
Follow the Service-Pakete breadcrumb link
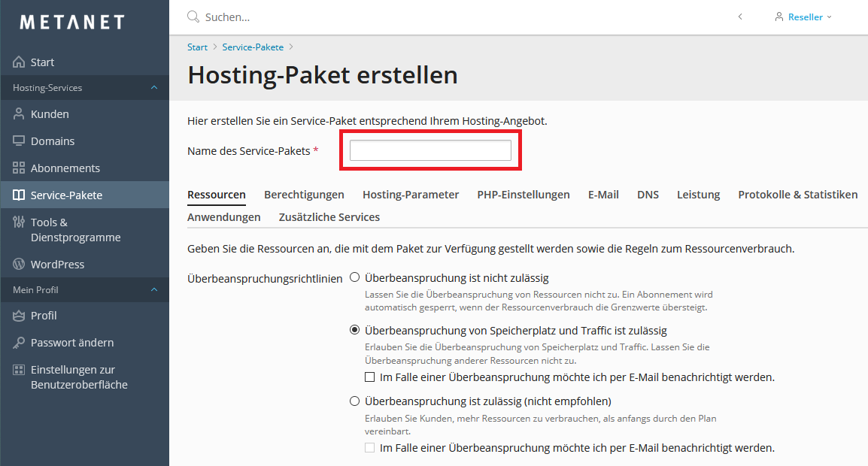click(x=253, y=47)
